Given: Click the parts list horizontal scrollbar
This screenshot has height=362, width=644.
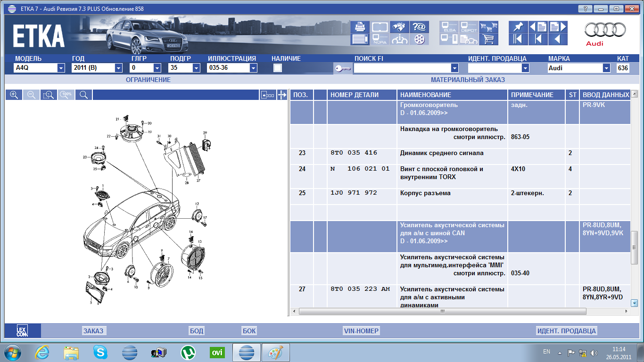Looking at the screenshot, I should point(442,312).
